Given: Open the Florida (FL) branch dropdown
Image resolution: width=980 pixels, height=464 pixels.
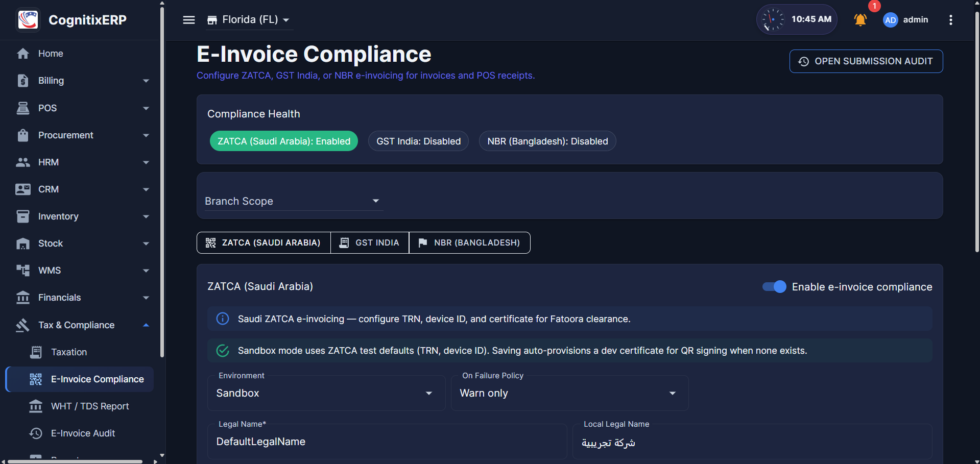Looking at the screenshot, I should pyautogui.click(x=249, y=20).
